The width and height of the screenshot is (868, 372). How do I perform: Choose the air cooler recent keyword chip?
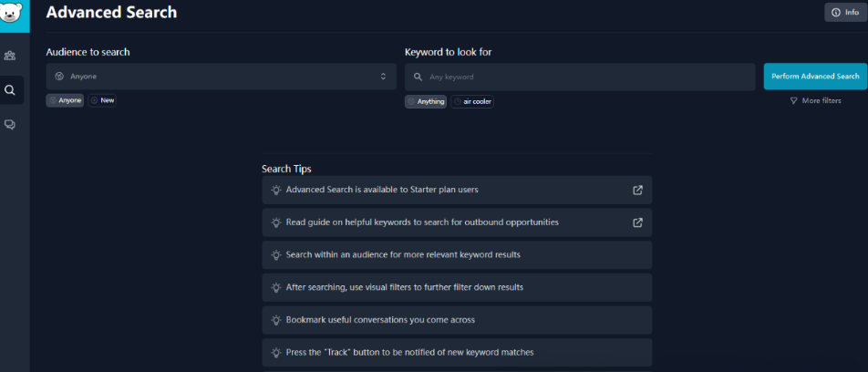[x=472, y=102]
